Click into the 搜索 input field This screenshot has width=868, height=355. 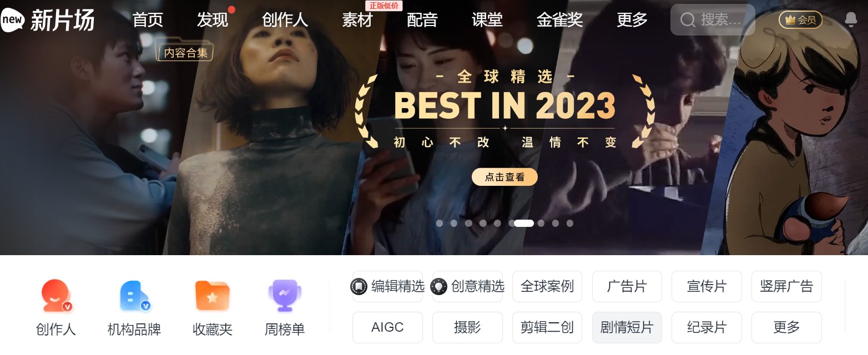pyautogui.click(x=713, y=20)
